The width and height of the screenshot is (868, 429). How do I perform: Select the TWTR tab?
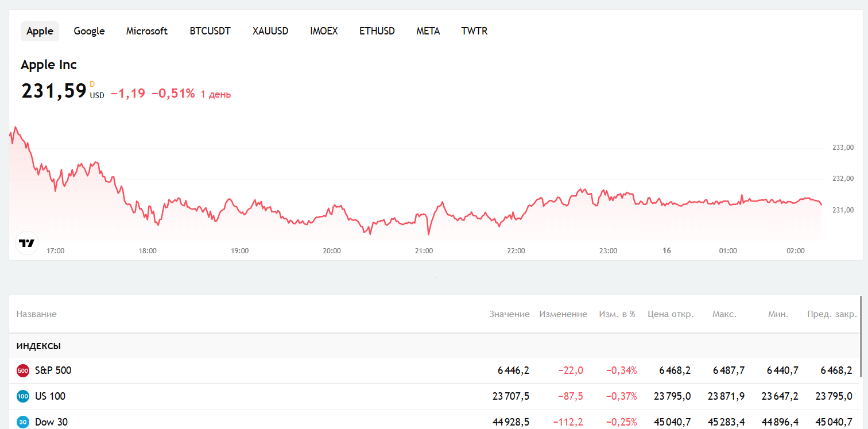[x=474, y=31]
